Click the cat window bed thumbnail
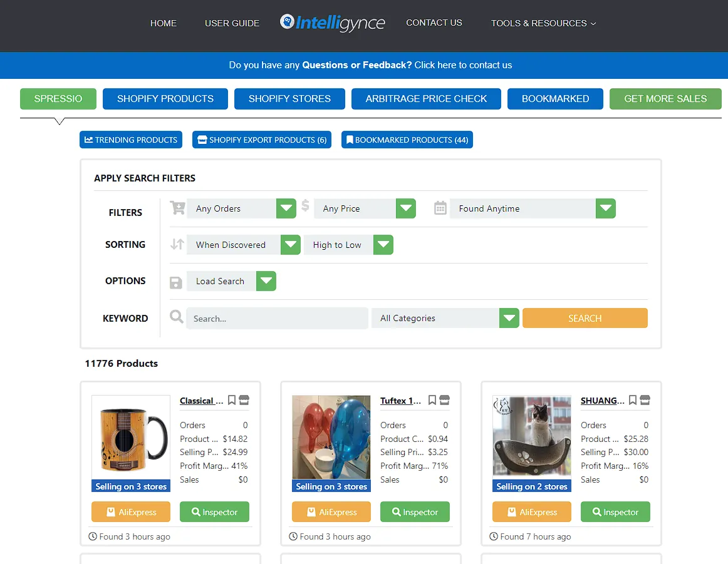The image size is (728, 564). coord(532,438)
